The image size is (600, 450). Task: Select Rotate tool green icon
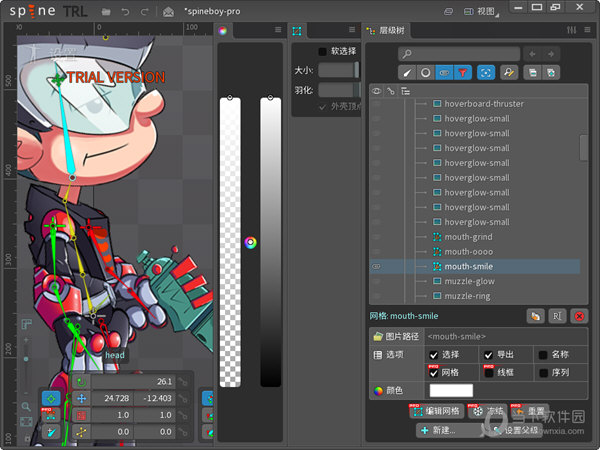pos(81,382)
